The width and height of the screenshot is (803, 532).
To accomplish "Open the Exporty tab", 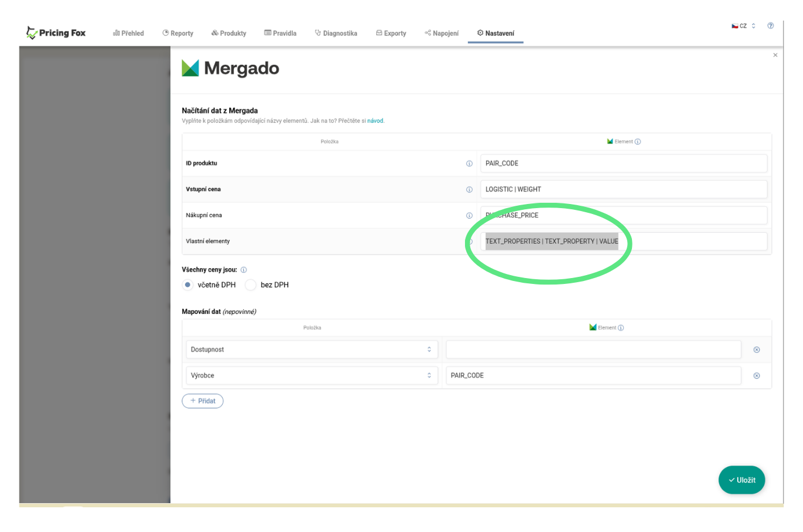I will click(x=391, y=34).
